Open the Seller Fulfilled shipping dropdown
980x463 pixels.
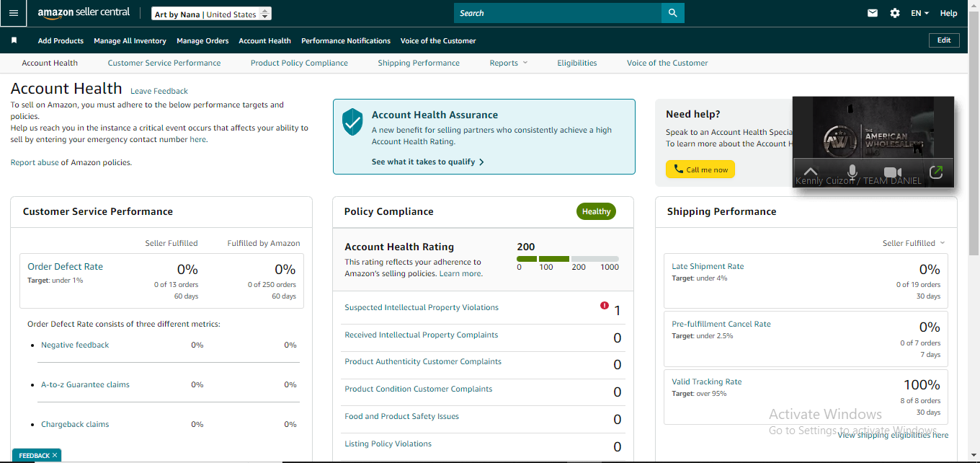(x=914, y=243)
